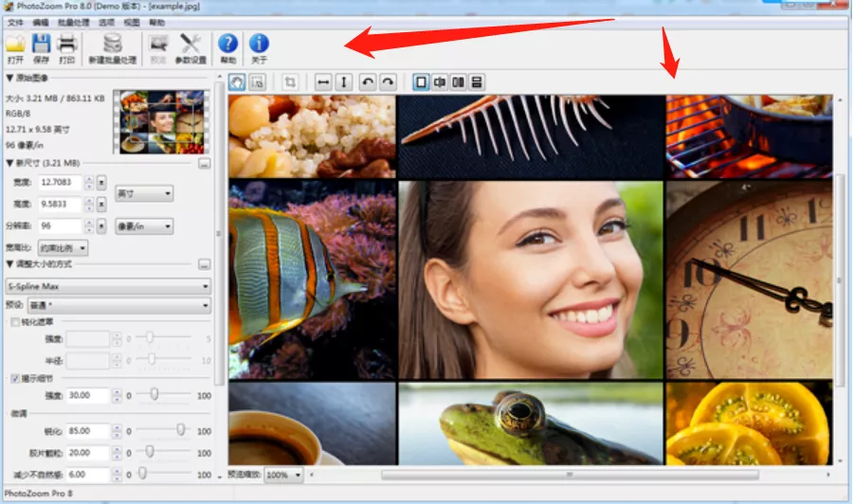Uncheck the 揭示细节 checkbox
Viewport: 853px width, 504px height.
click(x=15, y=378)
